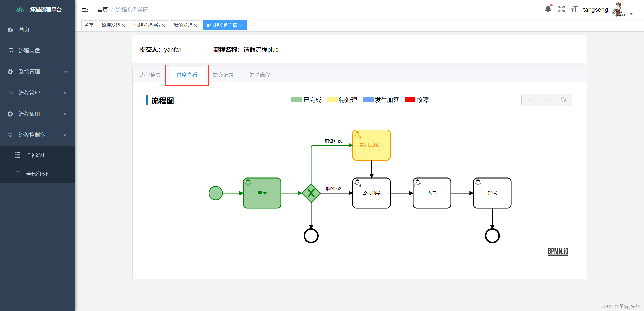Image resolution: width=644 pixels, height=311 pixels.
Task: Collapse the sidebar using the hamburger icon
Action: tap(85, 9)
